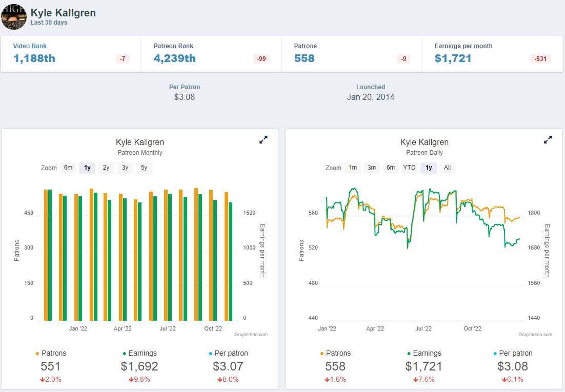565x392 pixels.
Task: Click the Patreon Monthly chart subtitle
Action: coord(140,152)
